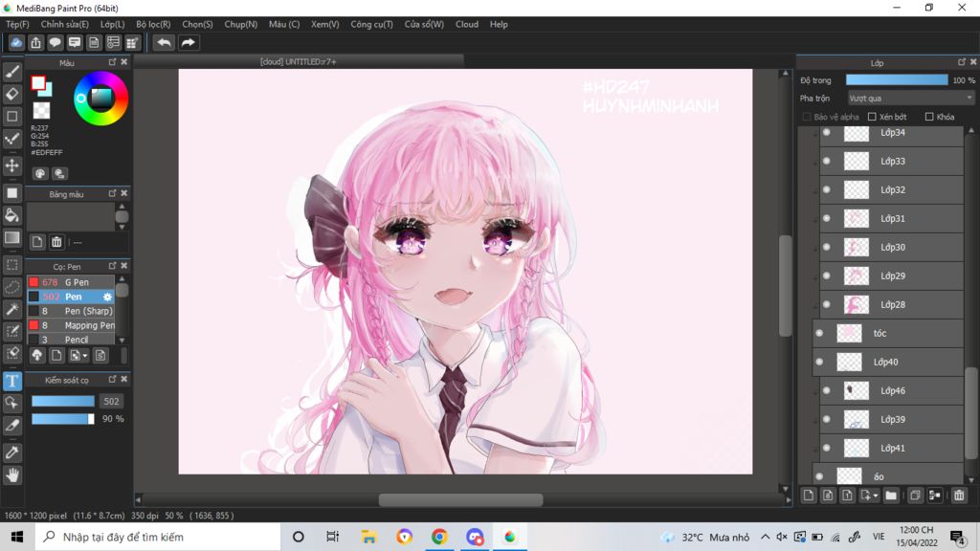Create a new folder in layer panel
This screenshot has height=551, width=980.
(891, 496)
